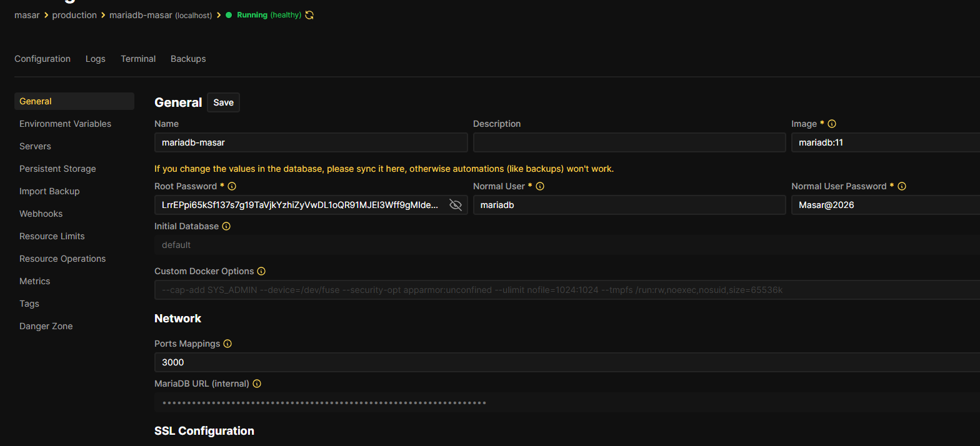Focus the Description input field
This screenshot has width=980, height=446.
(x=629, y=142)
